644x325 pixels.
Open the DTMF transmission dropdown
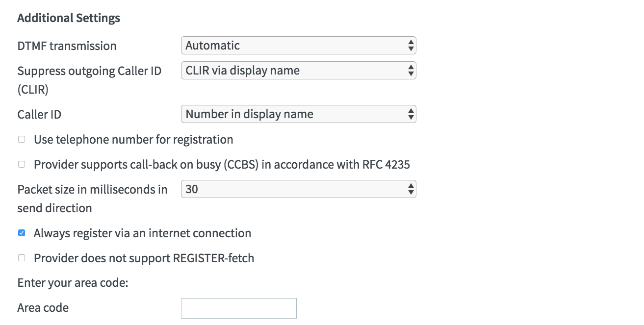coord(298,46)
